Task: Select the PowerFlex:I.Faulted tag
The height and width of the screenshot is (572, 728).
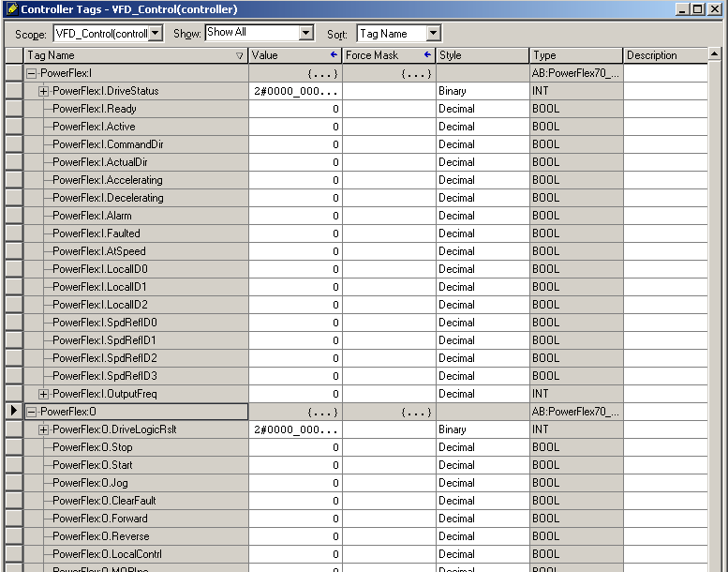Action: (96, 233)
